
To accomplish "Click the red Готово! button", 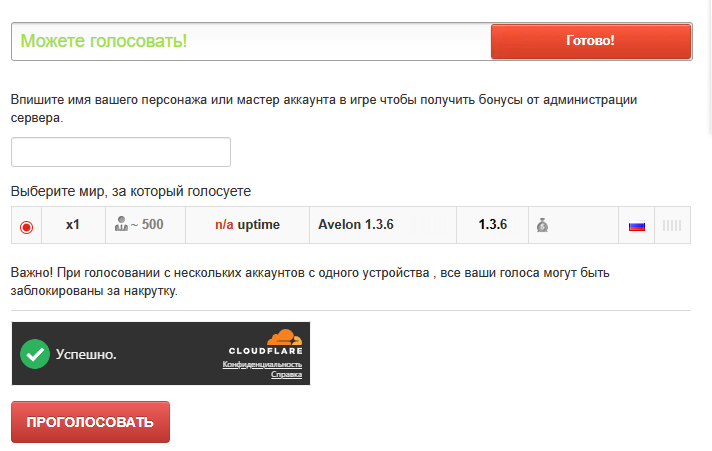I will pyautogui.click(x=591, y=41).
